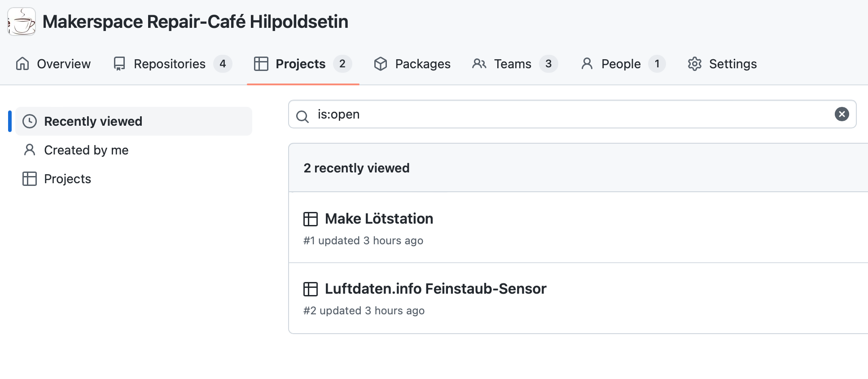Click table icon next to Make Lötstation

point(311,219)
